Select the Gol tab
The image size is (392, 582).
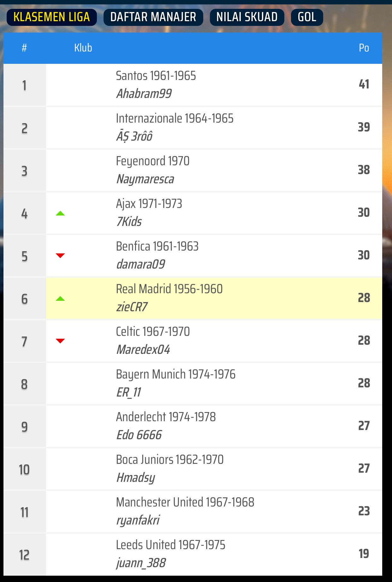[x=307, y=17]
